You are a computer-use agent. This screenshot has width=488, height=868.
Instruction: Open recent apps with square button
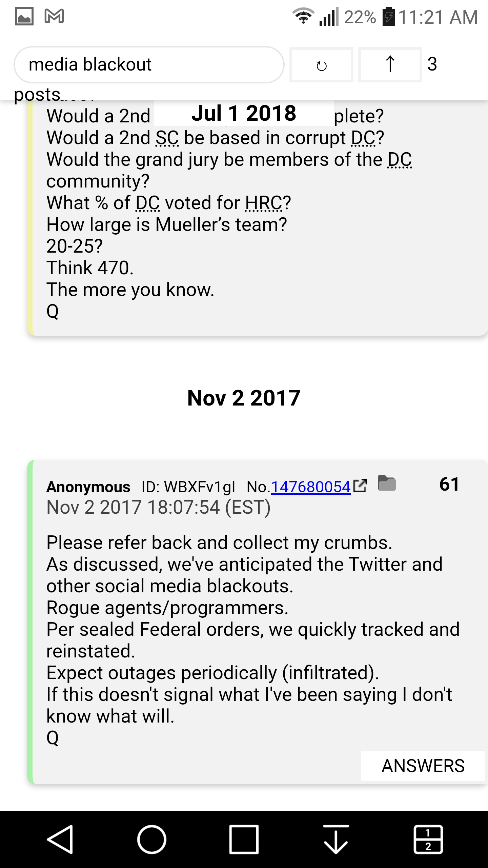click(x=244, y=839)
